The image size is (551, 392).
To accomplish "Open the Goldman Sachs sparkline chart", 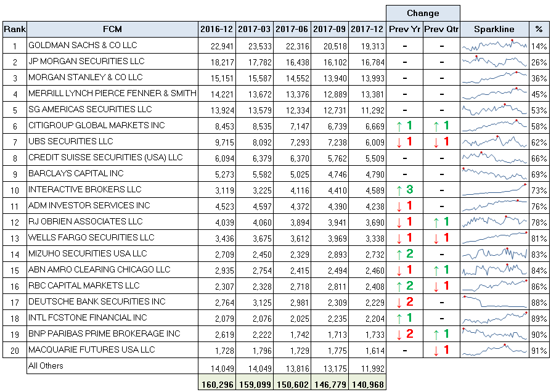I will [x=494, y=46].
